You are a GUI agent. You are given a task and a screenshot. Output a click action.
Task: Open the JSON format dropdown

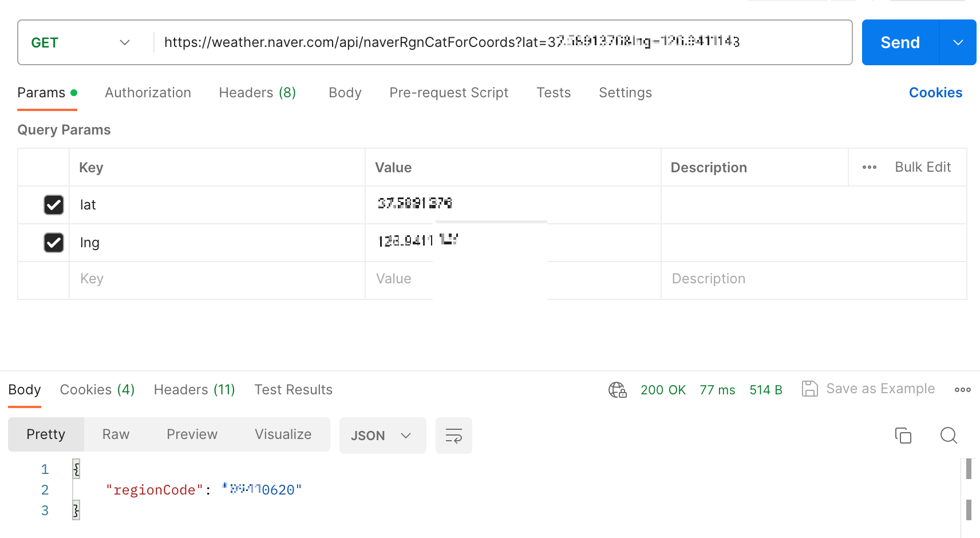[382, 436]
